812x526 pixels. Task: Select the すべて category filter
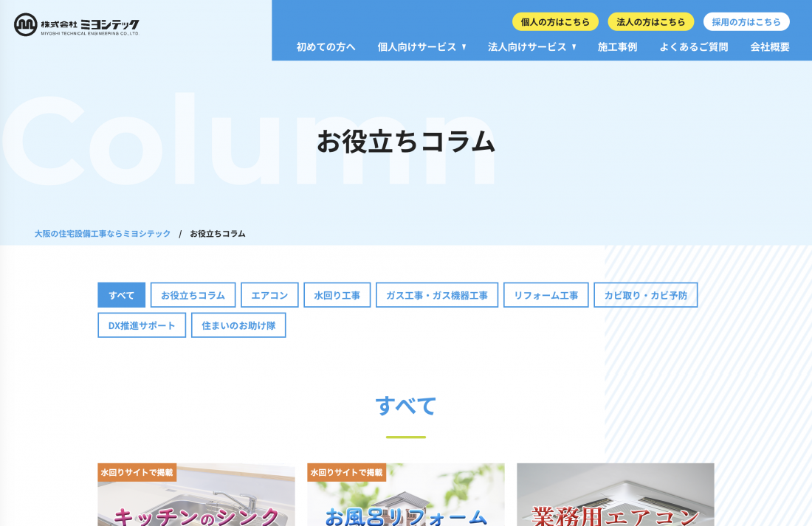[121, 295]
